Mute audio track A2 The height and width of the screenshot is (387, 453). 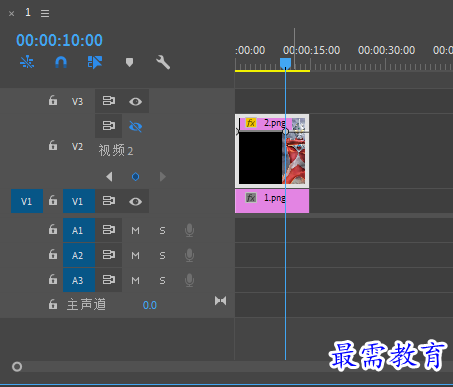(x=135, y=255)
